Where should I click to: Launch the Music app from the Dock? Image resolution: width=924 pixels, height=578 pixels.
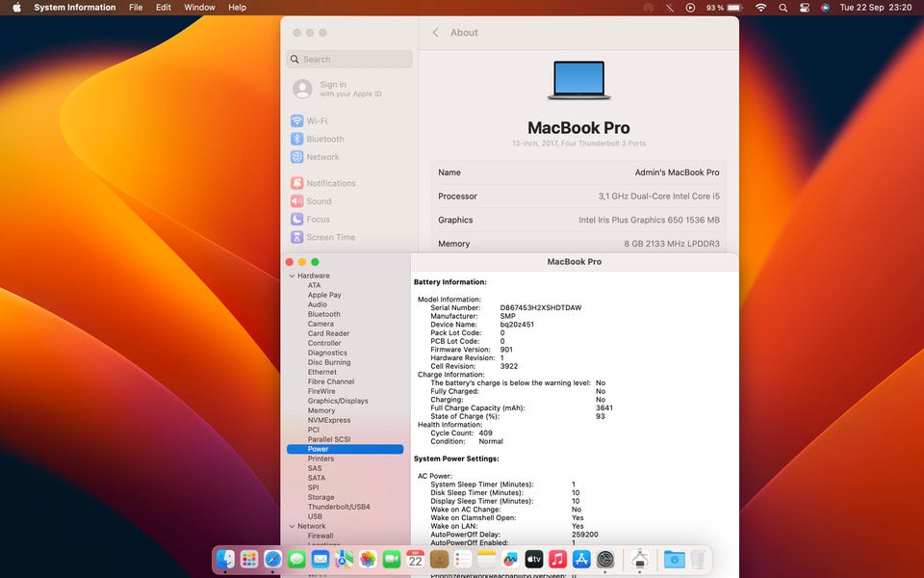coord(557,559)
